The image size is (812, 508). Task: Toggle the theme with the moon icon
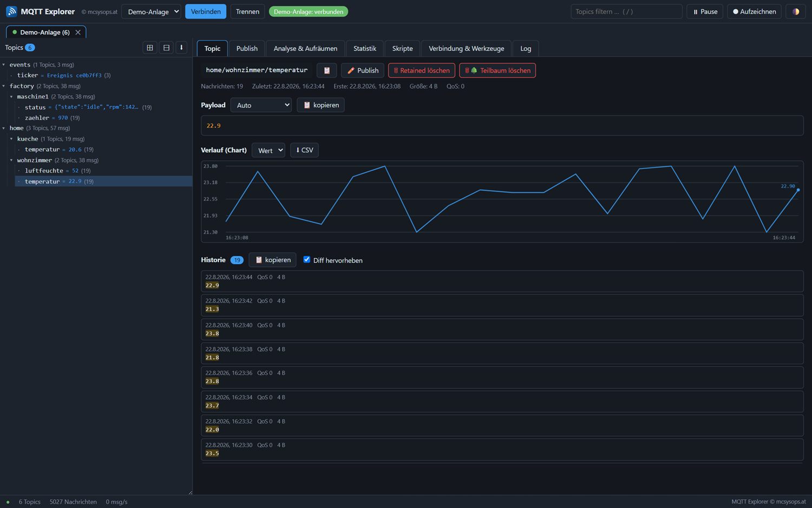click(796, 11)
